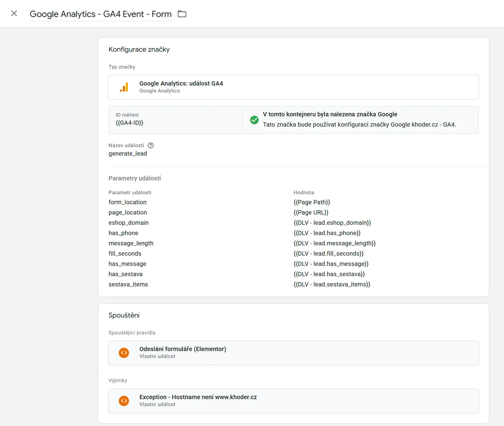Click the Parametry událostí heading
This screenshot has height=426, width=504.
pos(135,178)
